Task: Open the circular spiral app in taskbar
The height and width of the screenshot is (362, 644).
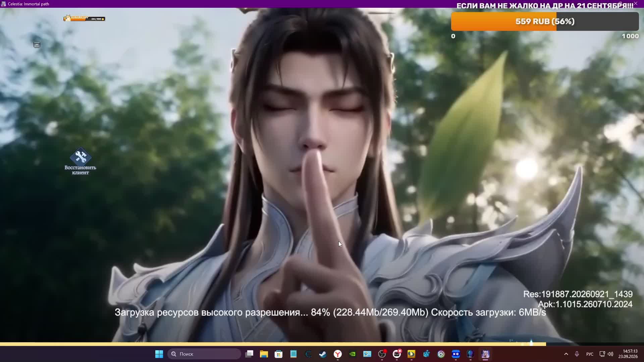Action: point(441,354)
